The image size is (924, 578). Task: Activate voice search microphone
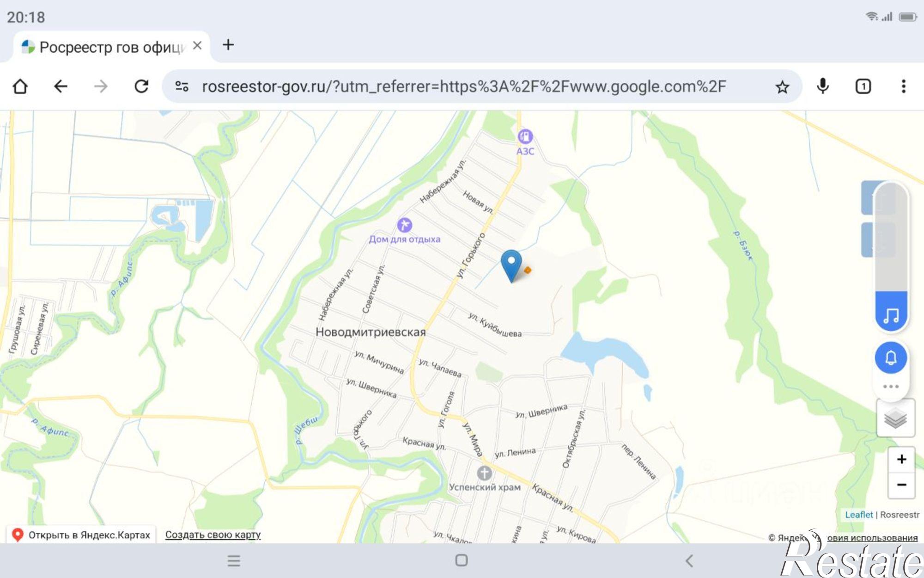823,86
